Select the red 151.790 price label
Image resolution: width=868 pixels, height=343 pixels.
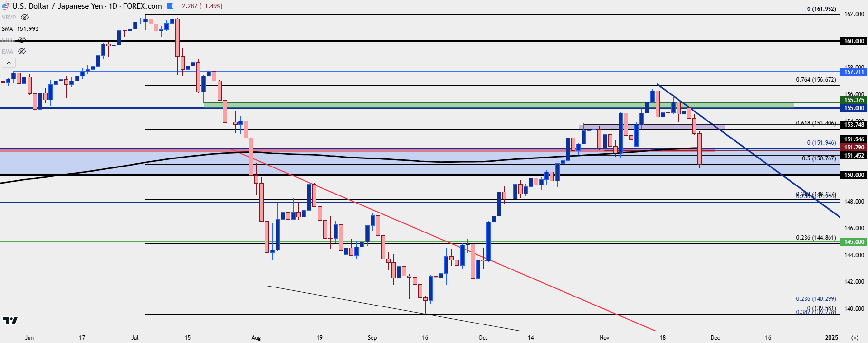pyautogui.click(x=854, y=148)
